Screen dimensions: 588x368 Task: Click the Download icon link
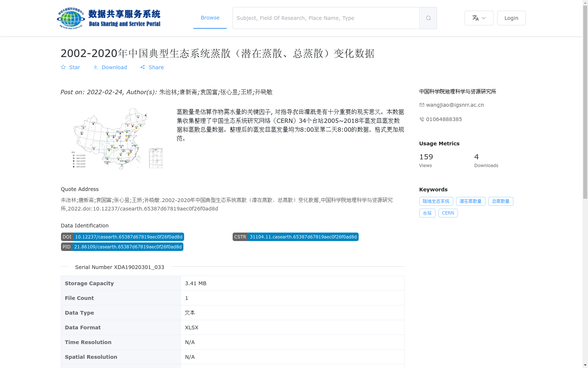96,67
